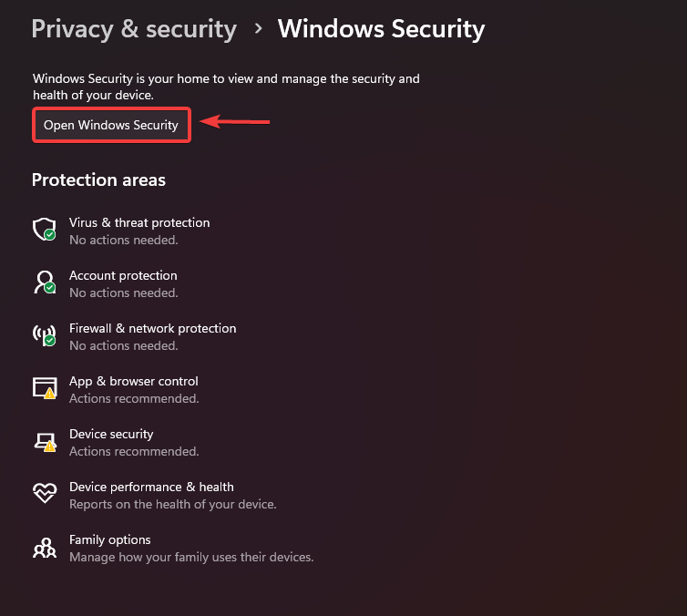Click the Firewall & network protection antenna icon
The height and width of the screenshot is (616, 687).
pyautogui.click(x=44, y=335)
